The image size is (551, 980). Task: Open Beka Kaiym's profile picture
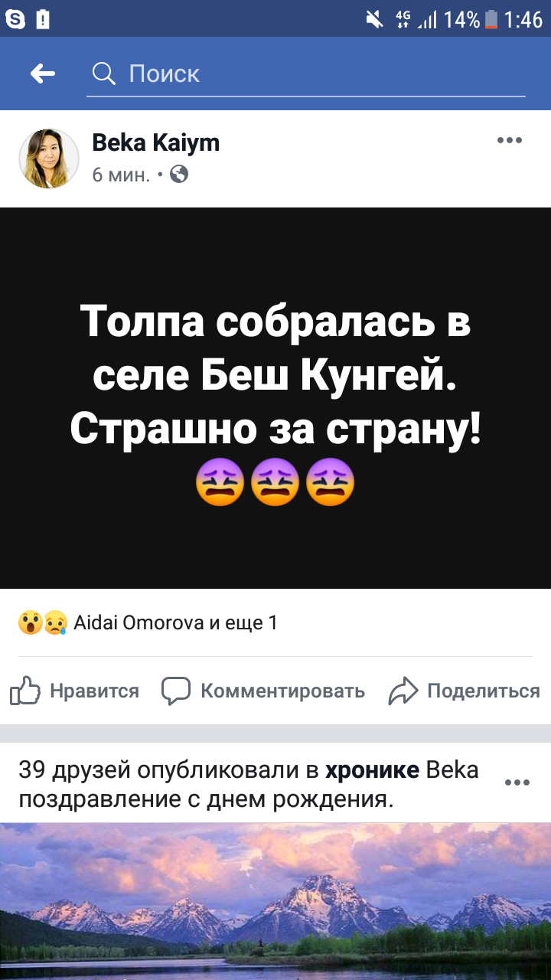point(49,158)
